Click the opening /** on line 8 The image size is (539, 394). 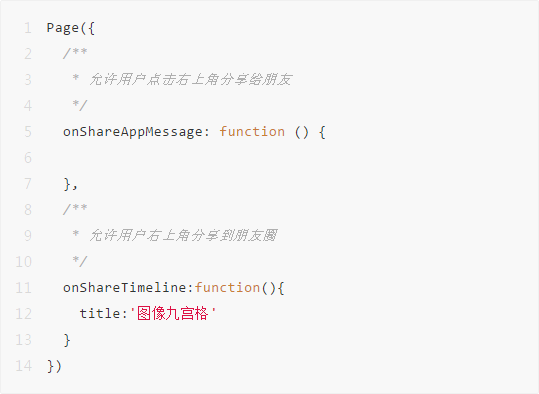pos(75,209)
